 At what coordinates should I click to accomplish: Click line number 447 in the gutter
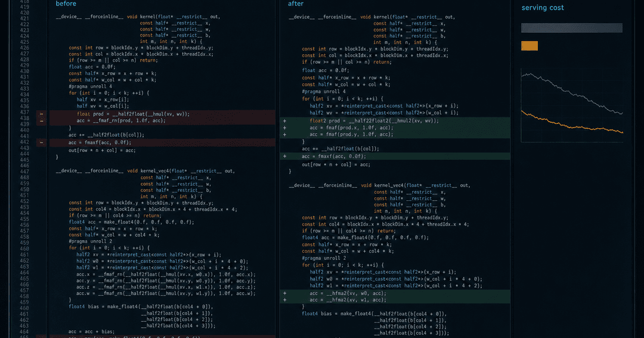(x=24, y=172)
